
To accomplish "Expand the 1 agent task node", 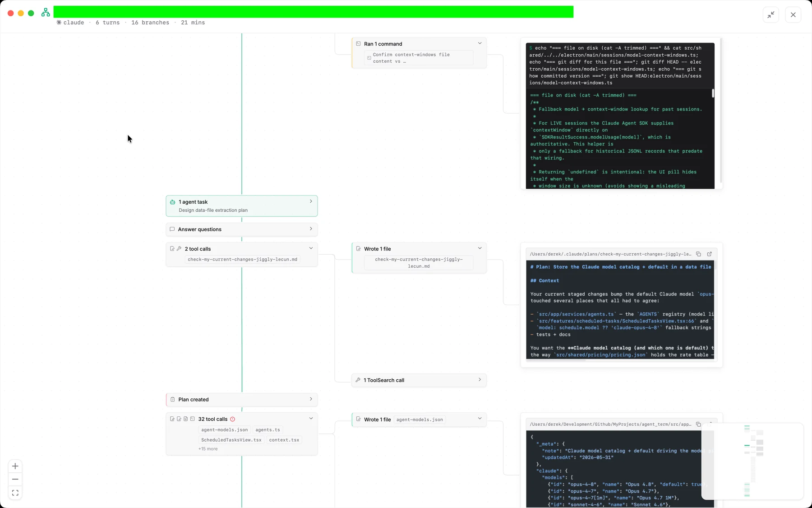I will tap(311, 201).
